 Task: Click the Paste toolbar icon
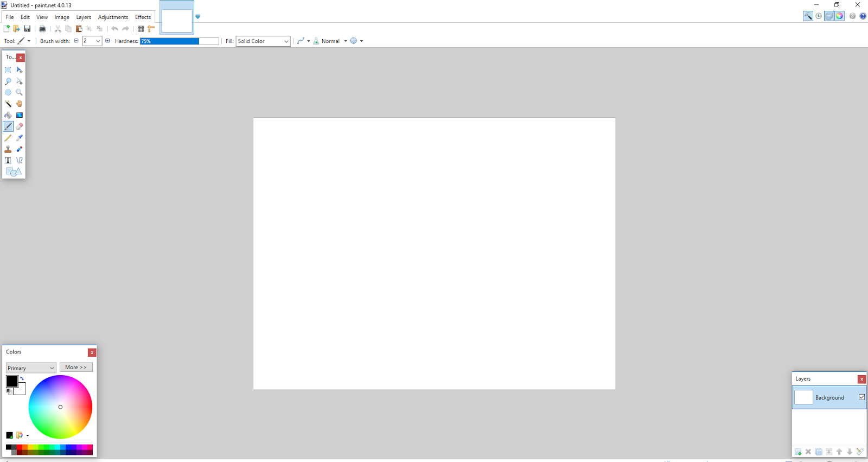[x=79, y=29]
